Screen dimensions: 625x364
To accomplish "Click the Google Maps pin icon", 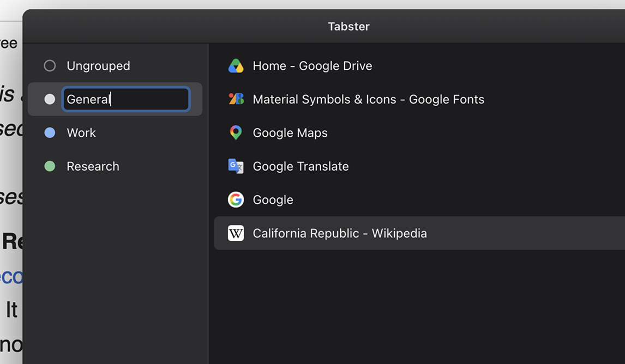I will point(236,132).
